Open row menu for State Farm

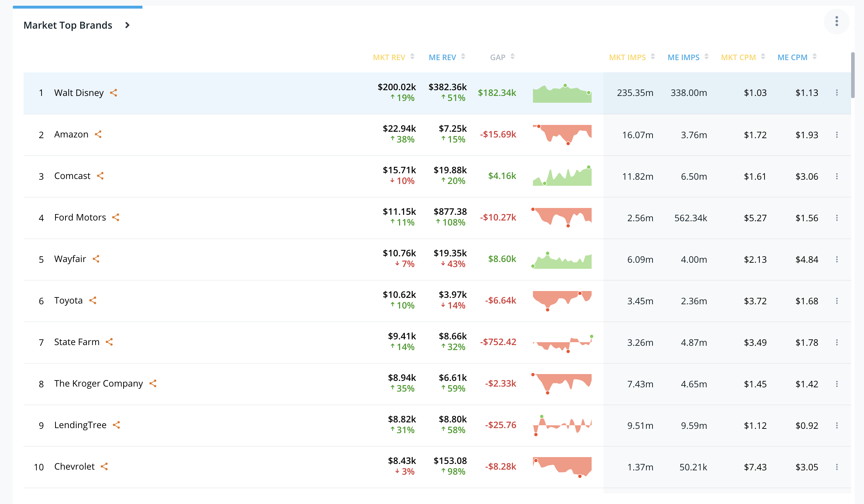[837, 342]
